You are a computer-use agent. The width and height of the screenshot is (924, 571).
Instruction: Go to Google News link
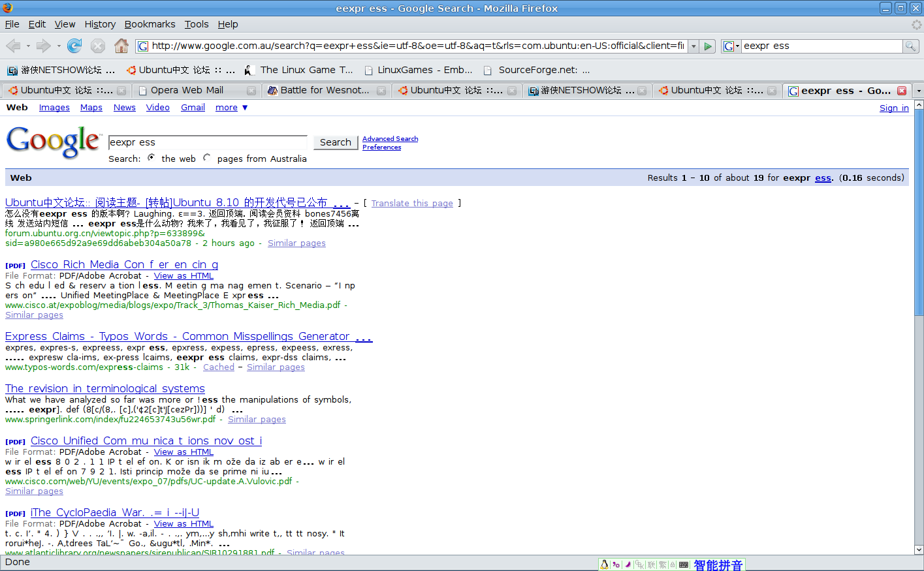click(x=125, y=108)
